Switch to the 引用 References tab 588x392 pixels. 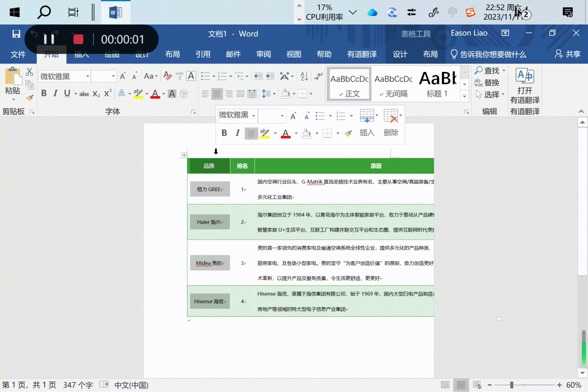pos(203,54)
